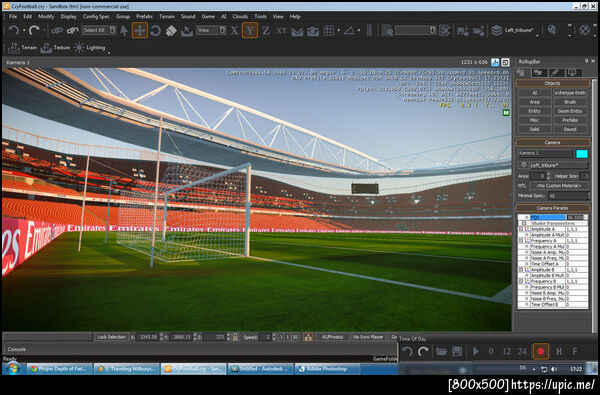Click the cyan camera color swatch
Viewport: 600px width, 395px height.
[582, 154]
